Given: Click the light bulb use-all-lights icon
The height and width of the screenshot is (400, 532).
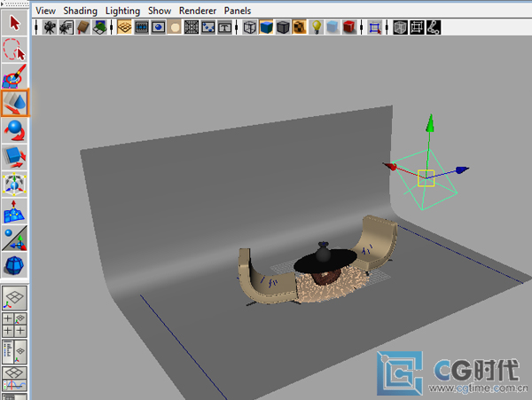Looking at the screenshot, I should coord(317,27).
